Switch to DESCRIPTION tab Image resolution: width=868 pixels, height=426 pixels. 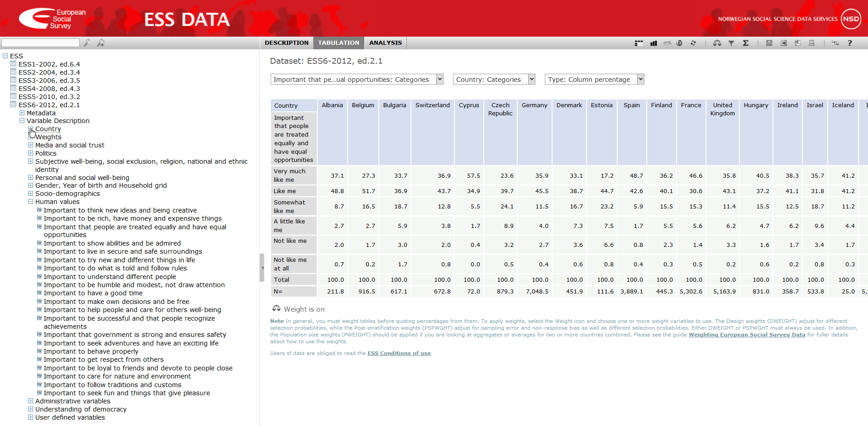click(286, 43)
